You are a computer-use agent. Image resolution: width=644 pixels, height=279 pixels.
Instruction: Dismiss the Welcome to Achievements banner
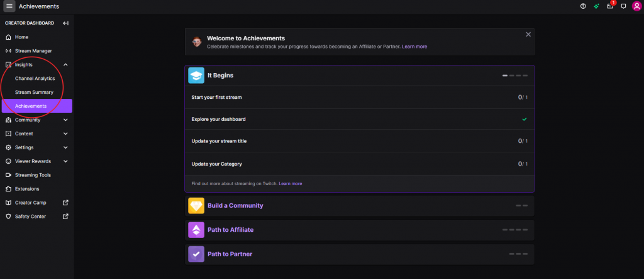528,35
